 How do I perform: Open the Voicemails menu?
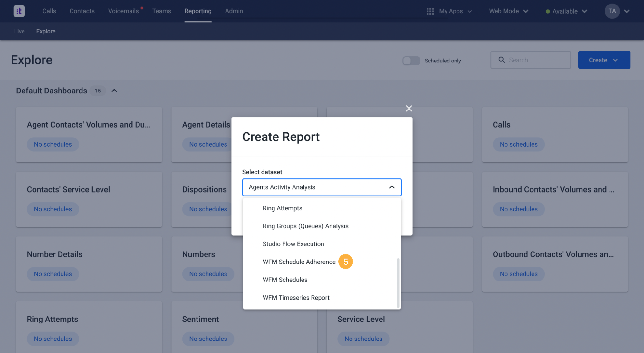pos(124,11)
